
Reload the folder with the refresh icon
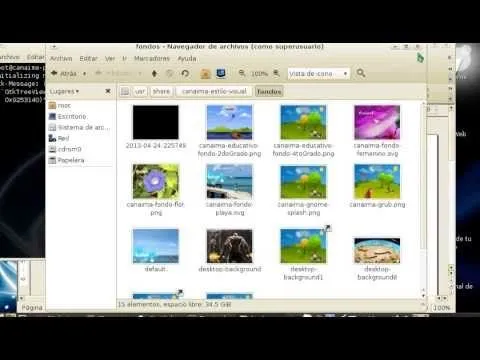pos(185,73)
